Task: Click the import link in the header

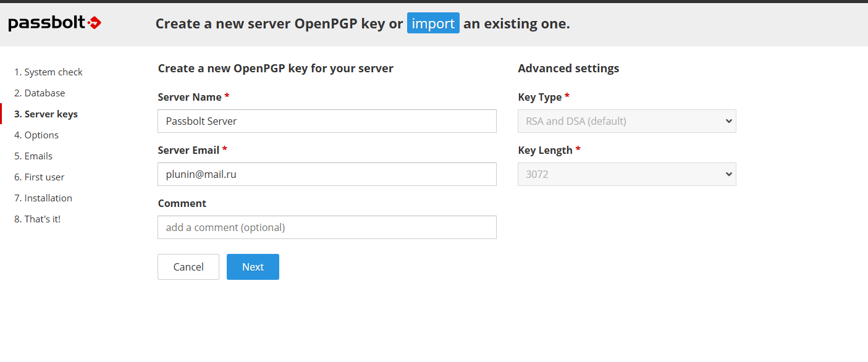Action: [x=433, y=23]
